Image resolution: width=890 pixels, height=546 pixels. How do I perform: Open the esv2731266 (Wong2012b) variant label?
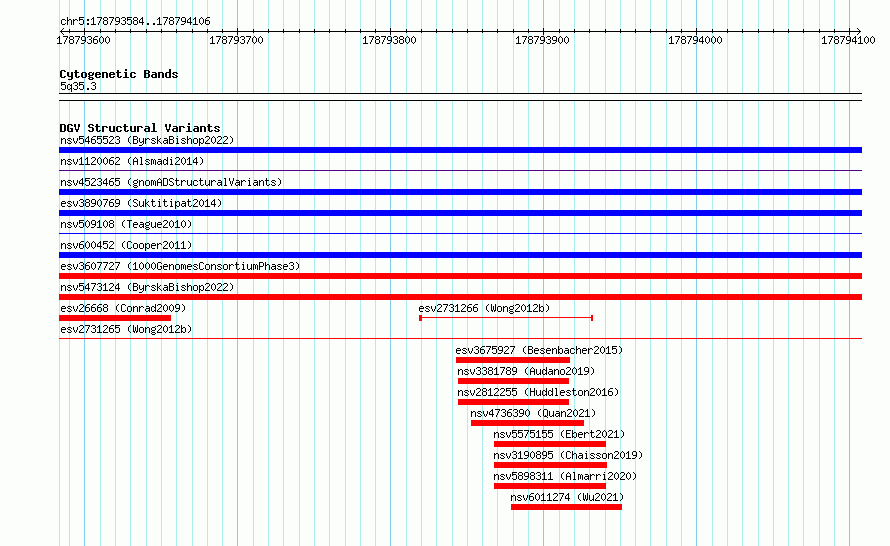click(484, 308)
